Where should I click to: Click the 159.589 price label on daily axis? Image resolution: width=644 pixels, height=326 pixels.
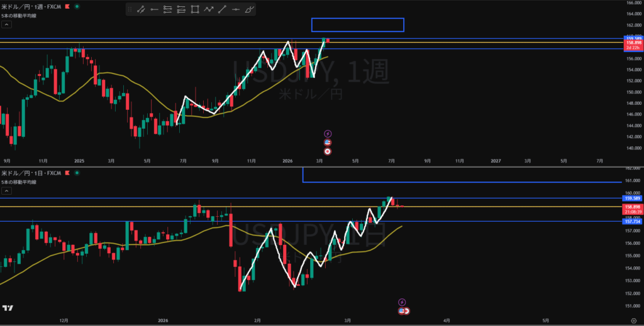coord(632,198)
